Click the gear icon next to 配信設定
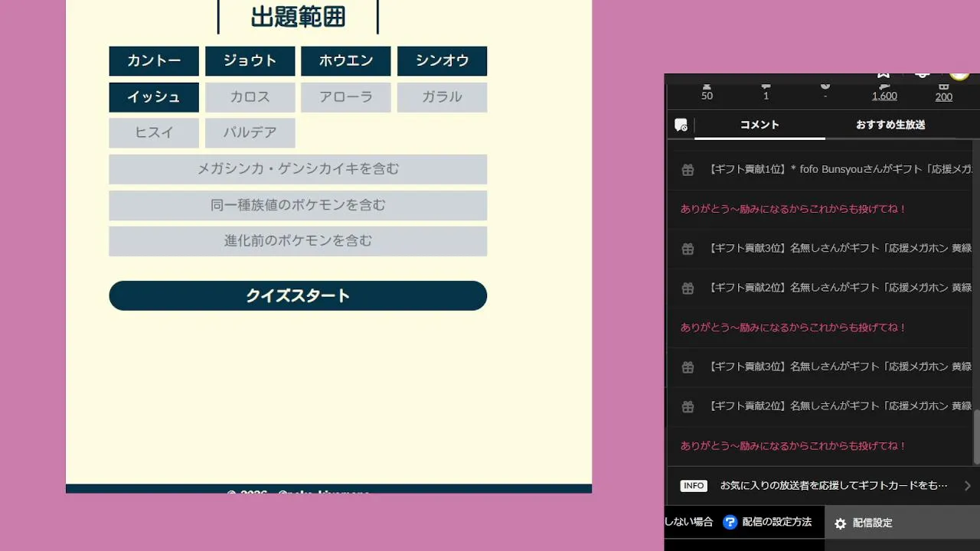 [840, 523]
